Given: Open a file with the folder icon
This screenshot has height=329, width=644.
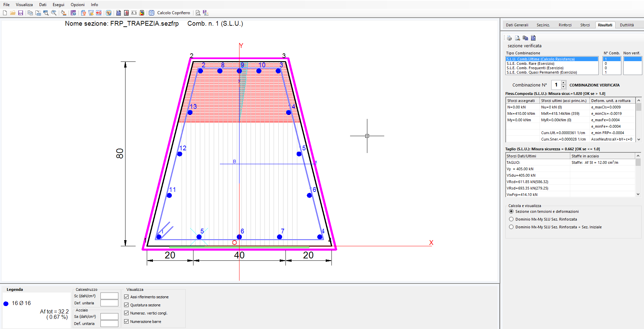Looking at the screenshot, I should coord(13,13).
